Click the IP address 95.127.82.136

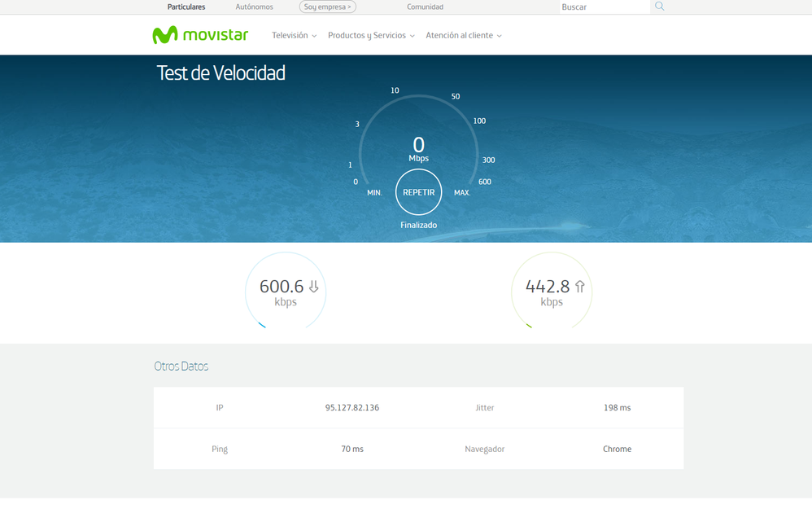pos(351,408)
